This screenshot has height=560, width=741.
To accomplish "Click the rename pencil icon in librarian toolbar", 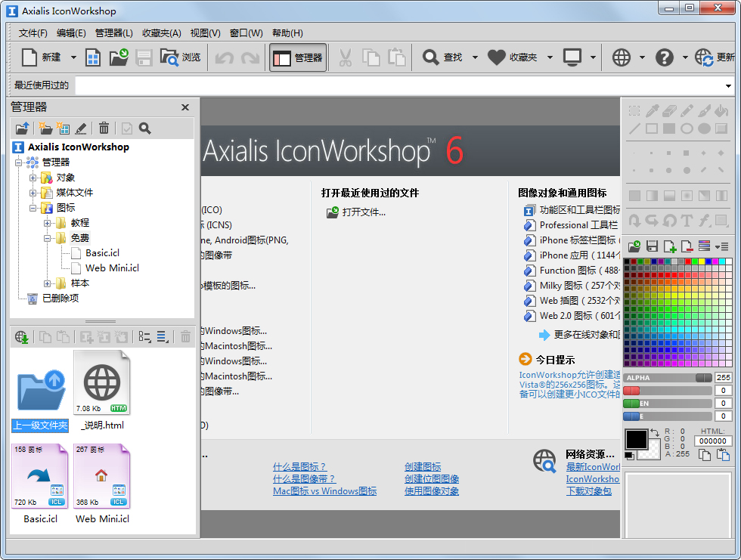I will click(x=81, y=128).
